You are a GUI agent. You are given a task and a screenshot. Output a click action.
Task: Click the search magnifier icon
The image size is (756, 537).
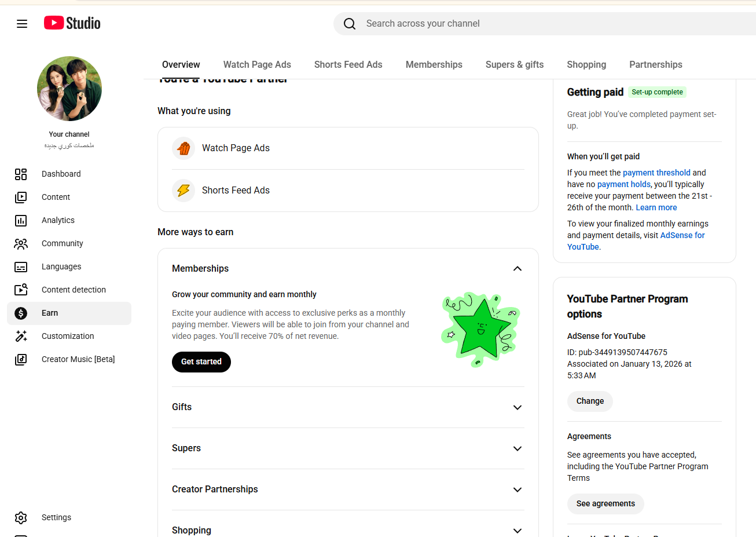coord(350,24)
